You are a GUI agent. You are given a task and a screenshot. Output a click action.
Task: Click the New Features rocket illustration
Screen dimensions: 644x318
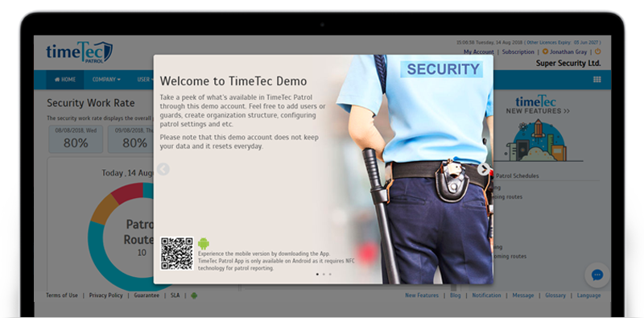[537, 140]
